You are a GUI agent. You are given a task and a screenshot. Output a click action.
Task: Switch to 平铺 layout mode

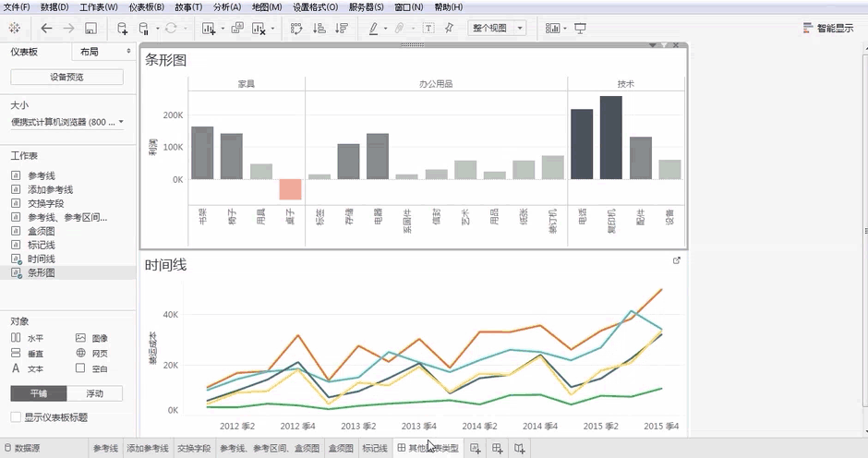(x=39, y=393)
